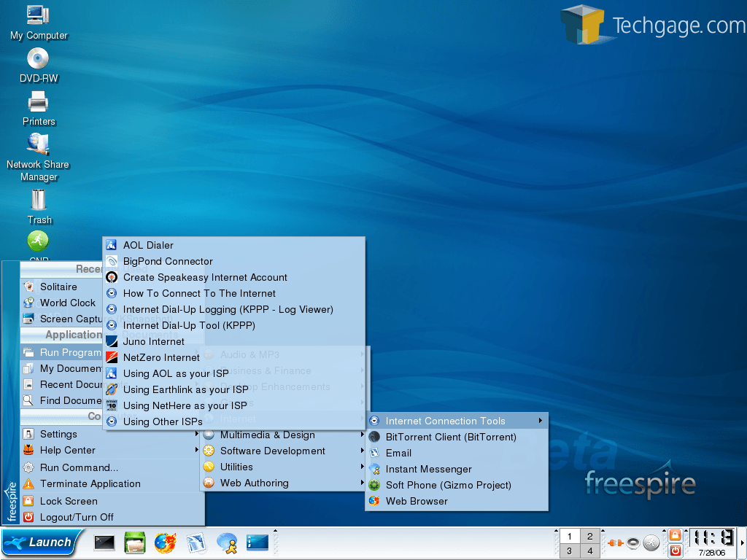Select Internet Dial-Up Tool (KPPP)
The image size is (747, 560).
(234, 326)
